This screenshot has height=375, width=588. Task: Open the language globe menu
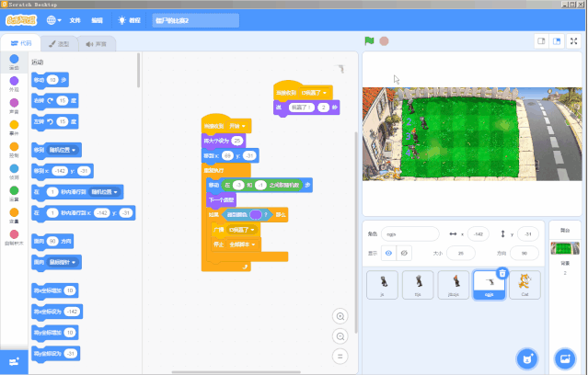tap(53, 20)
